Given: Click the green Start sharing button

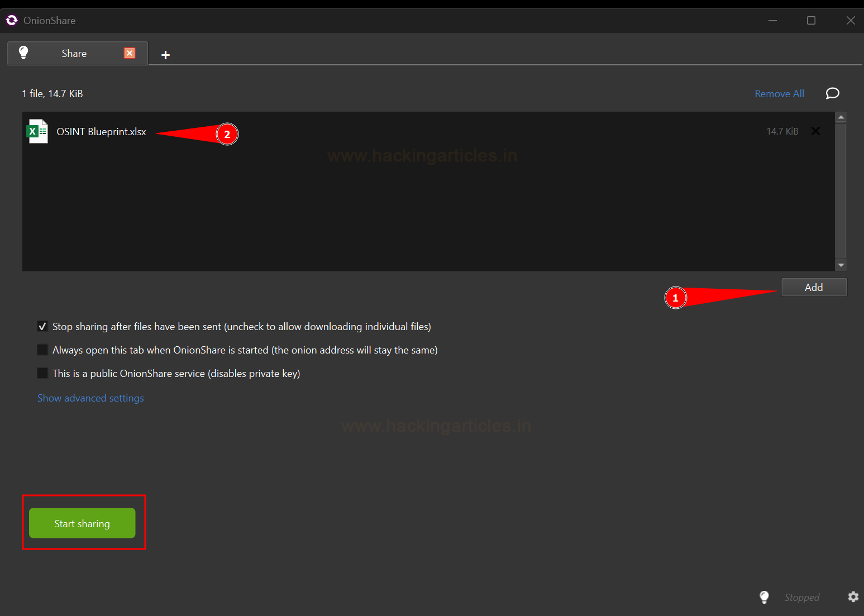Looking at the screenshot, I should pyautogui.click(x=82, y=523).
